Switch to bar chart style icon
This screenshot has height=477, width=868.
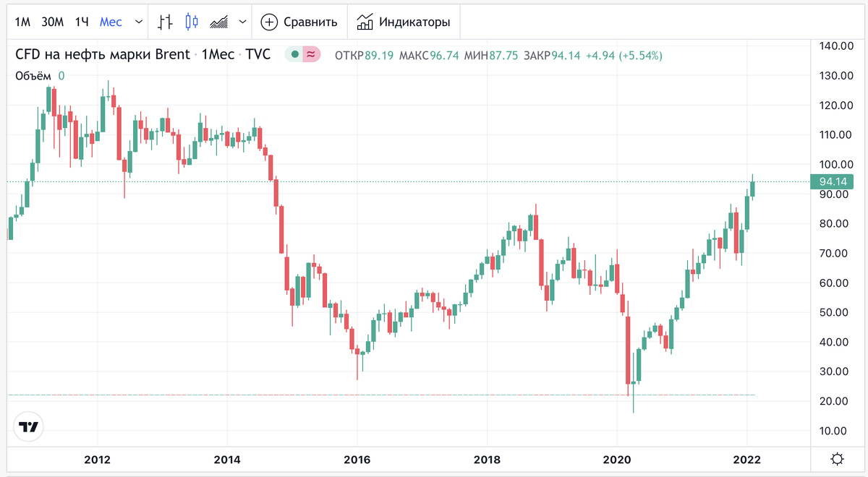coord(166,22)
